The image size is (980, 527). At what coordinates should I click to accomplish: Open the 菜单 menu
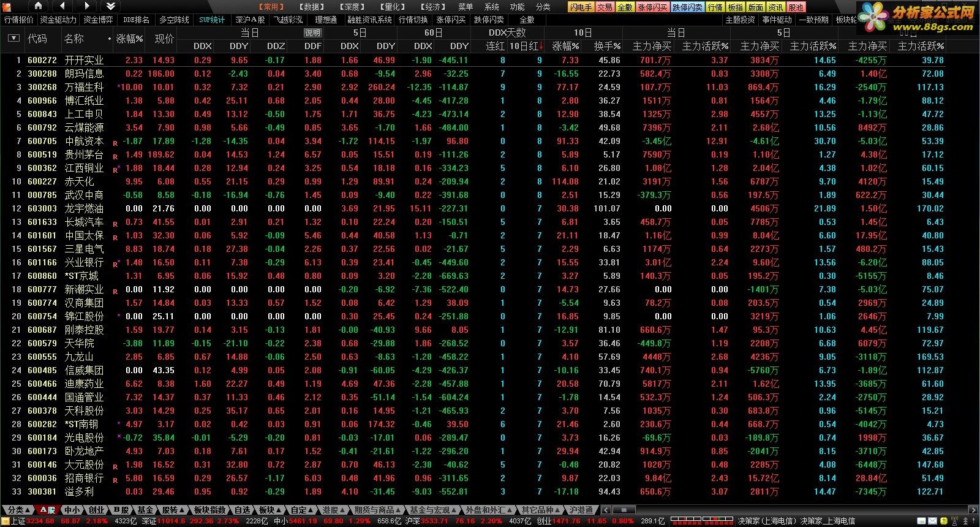click(466, 7)
